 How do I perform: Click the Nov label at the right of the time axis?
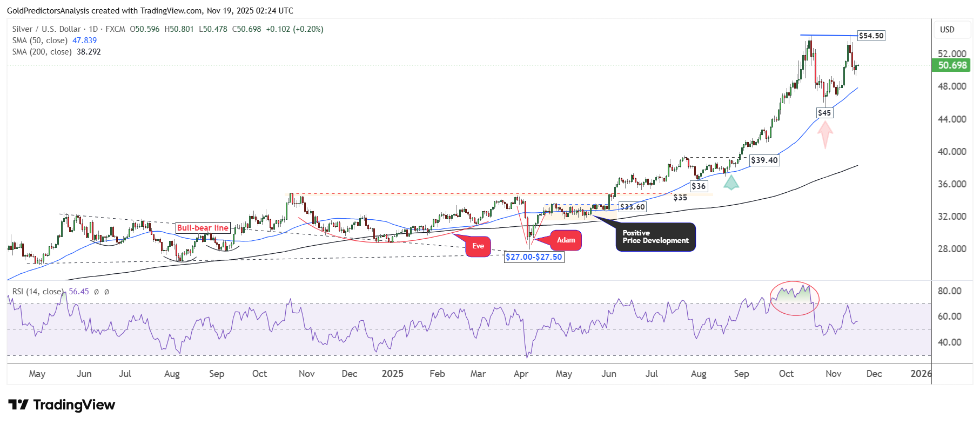tap(833, 374)
